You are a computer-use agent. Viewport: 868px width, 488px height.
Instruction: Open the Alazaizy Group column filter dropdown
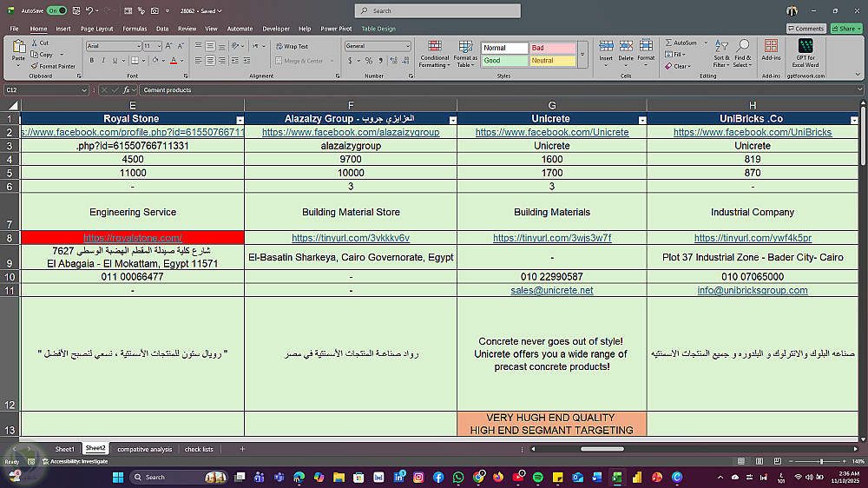click(453, 120)
